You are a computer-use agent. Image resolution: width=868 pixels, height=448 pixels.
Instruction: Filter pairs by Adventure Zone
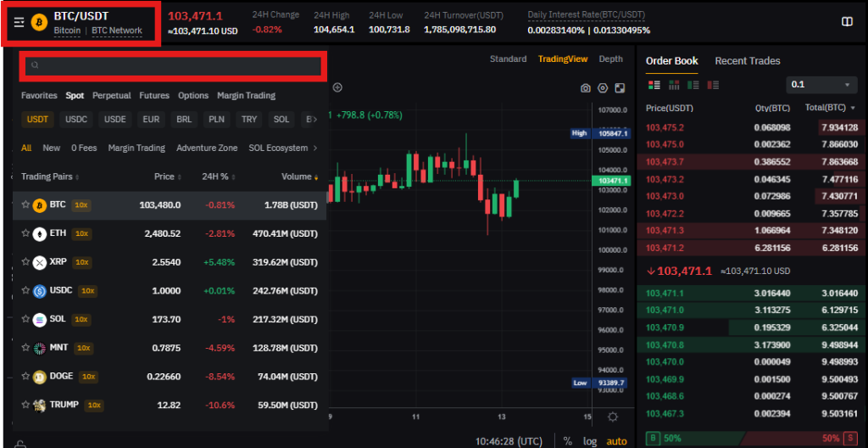[207, 148]
